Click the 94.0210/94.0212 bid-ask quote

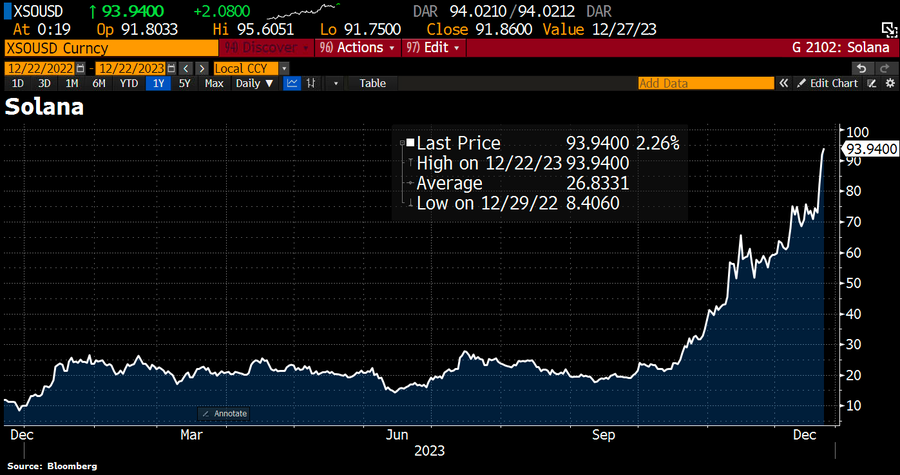(515, 11)
